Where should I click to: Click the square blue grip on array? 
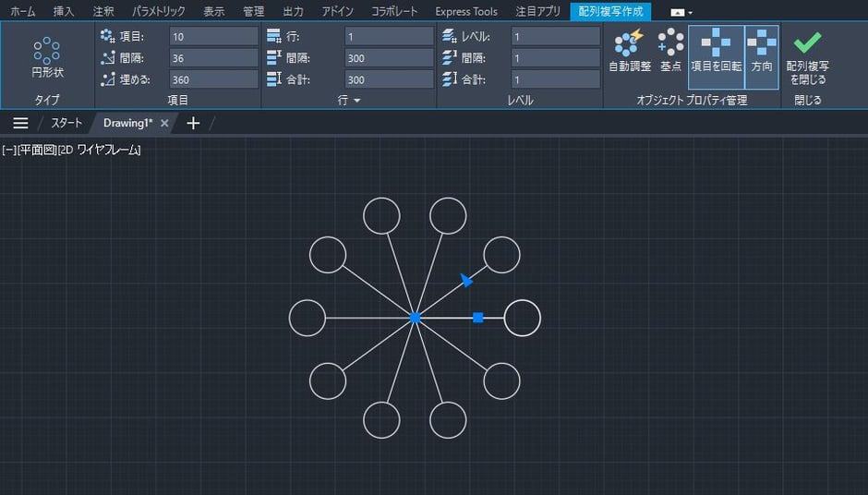pos(478,318)
